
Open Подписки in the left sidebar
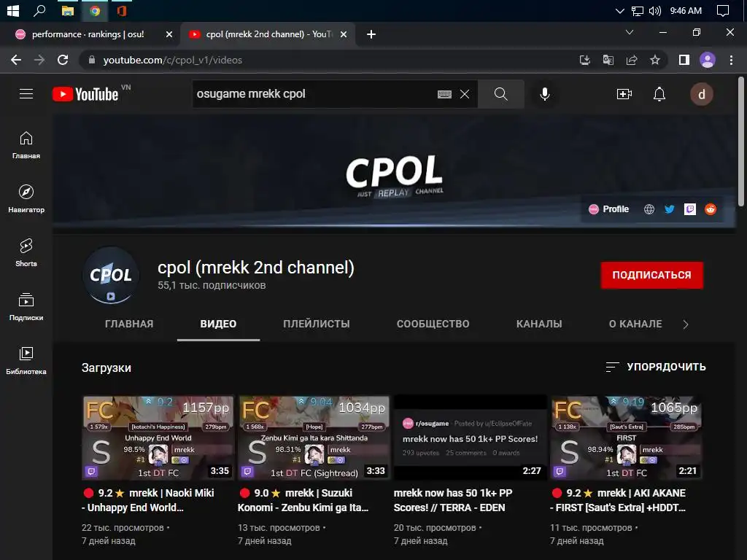(x=26, y=307)
